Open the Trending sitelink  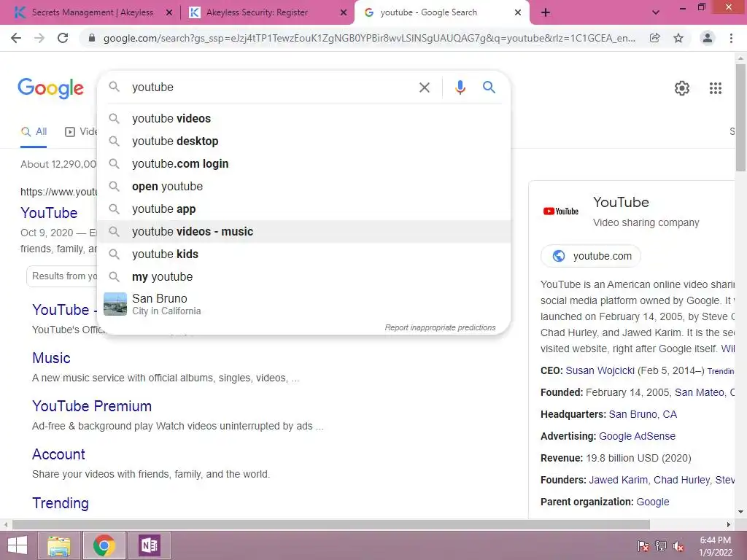point(61,503)
